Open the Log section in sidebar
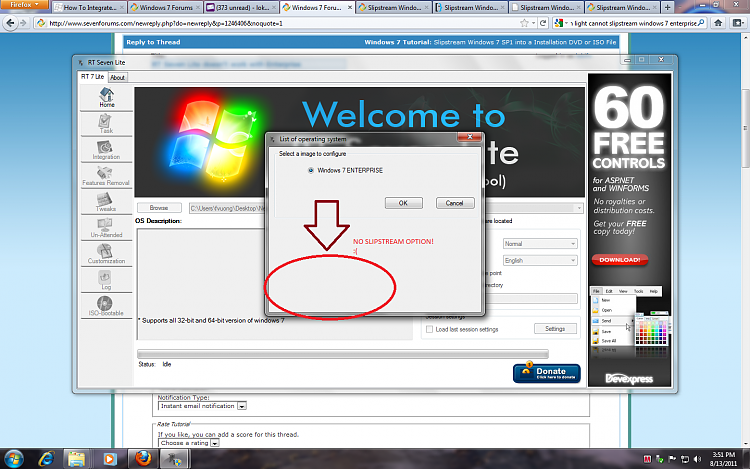 click(106, 280)
